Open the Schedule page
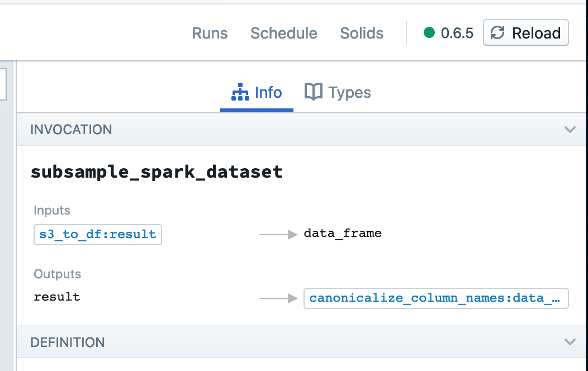The width and height of the screenshot is (588, 371). (283, 34)
